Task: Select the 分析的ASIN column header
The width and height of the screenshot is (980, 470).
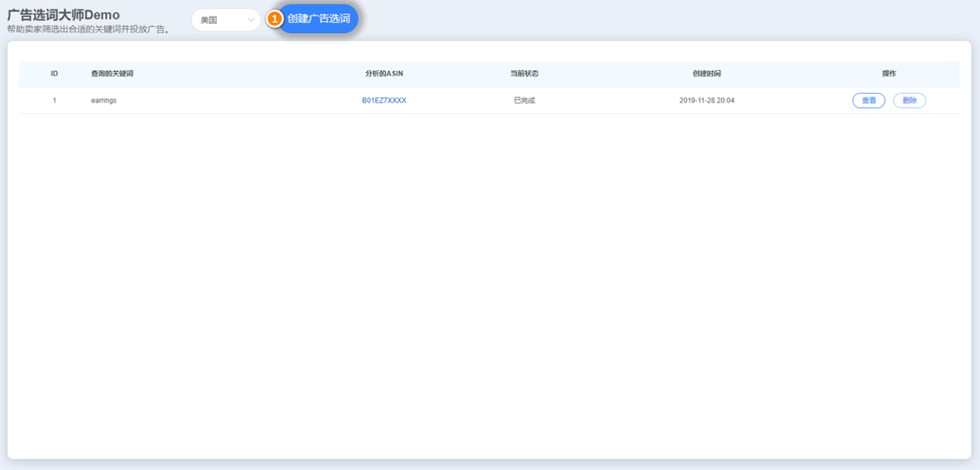Action: (x=383, y=74)
